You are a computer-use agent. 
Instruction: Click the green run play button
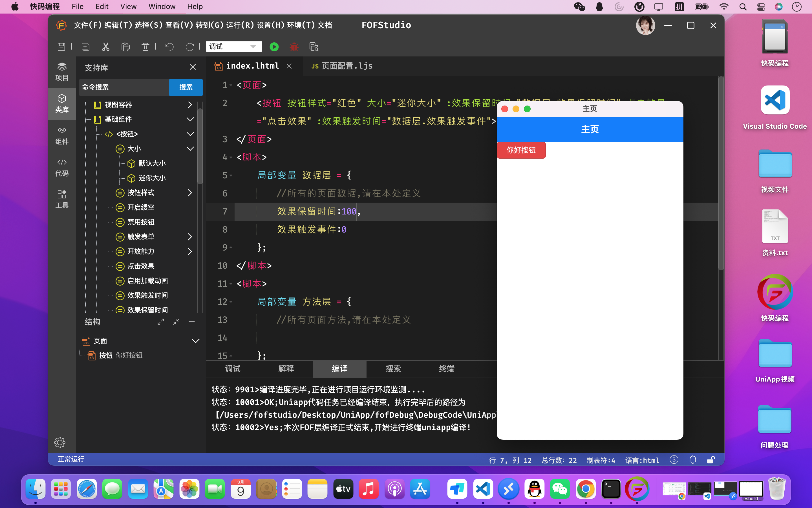[x=274, y=47]
